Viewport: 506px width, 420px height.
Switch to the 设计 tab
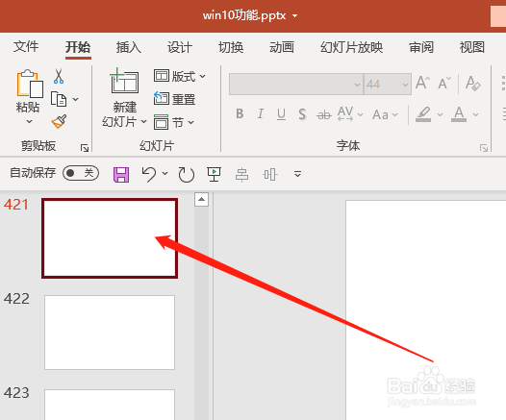click(180, 47)
